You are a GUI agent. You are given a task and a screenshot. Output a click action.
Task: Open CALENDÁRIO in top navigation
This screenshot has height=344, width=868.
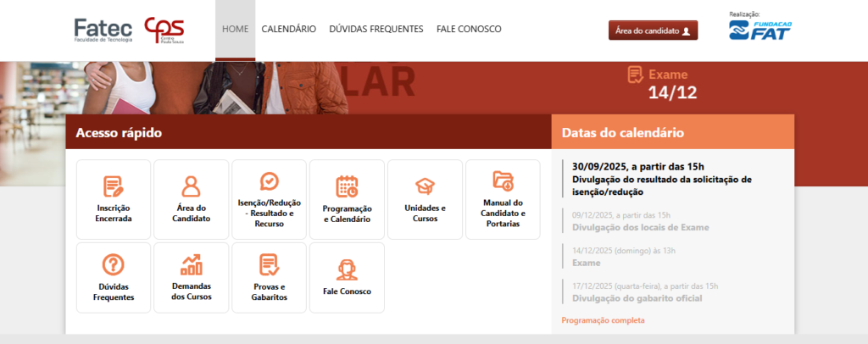(288, 29)
